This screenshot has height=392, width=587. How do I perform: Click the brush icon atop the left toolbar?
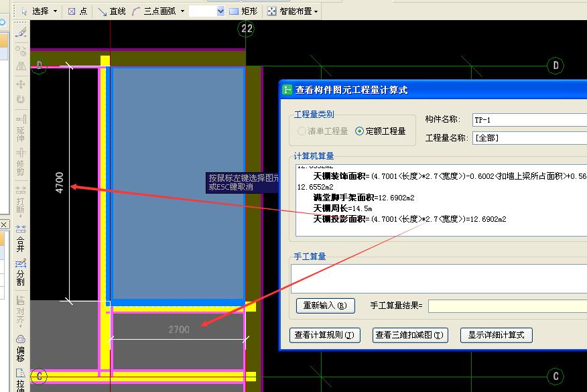21,33
